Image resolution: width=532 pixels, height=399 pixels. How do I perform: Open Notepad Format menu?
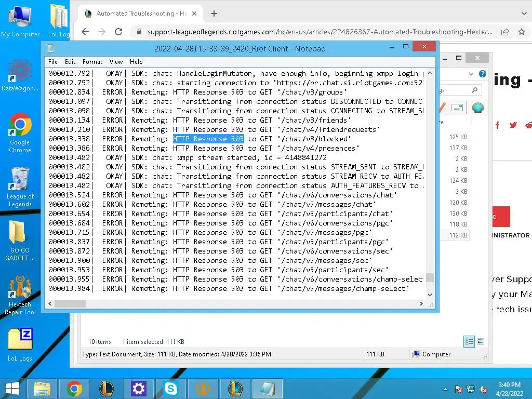(x=92, y=62)
